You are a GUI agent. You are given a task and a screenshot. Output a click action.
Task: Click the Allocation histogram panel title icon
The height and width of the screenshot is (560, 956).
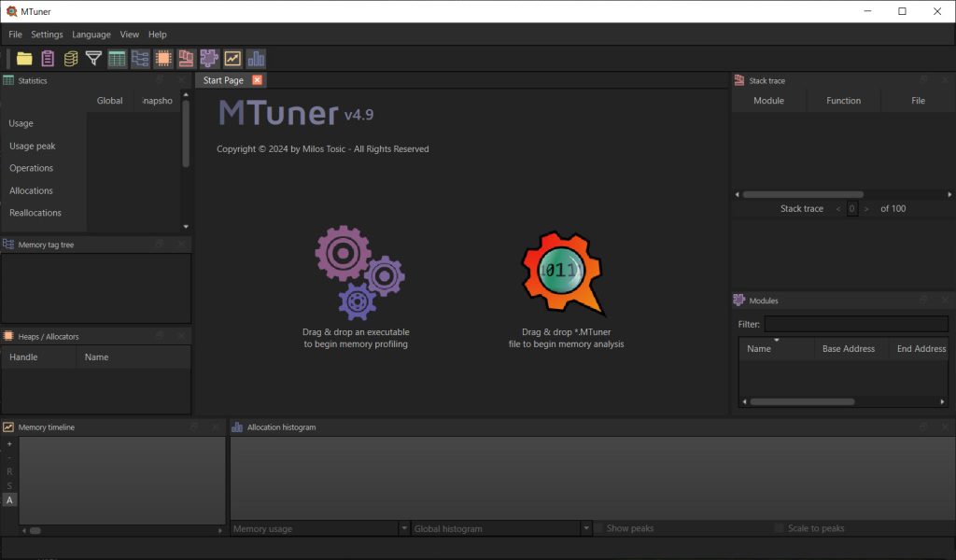[x=237, y=427]
